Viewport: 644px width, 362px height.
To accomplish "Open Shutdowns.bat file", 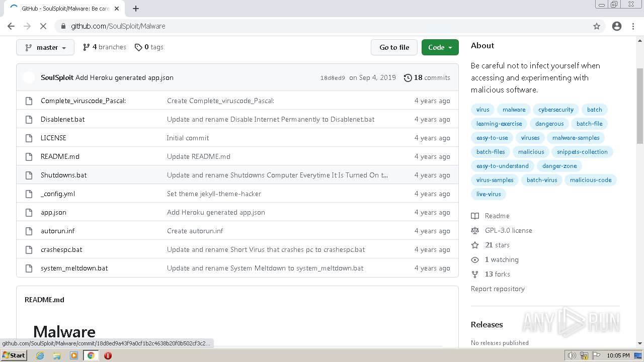I will pos(63,175).
